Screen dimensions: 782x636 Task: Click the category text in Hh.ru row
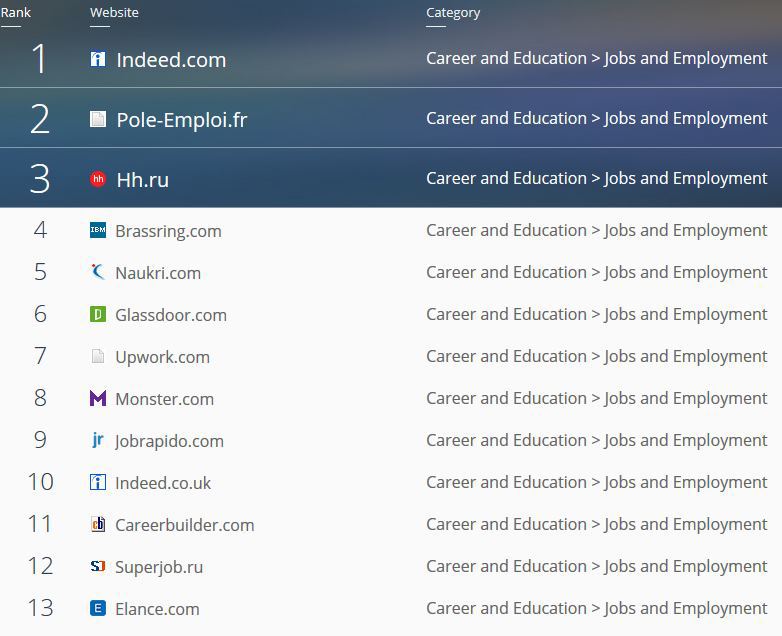[x=596, y=179]
